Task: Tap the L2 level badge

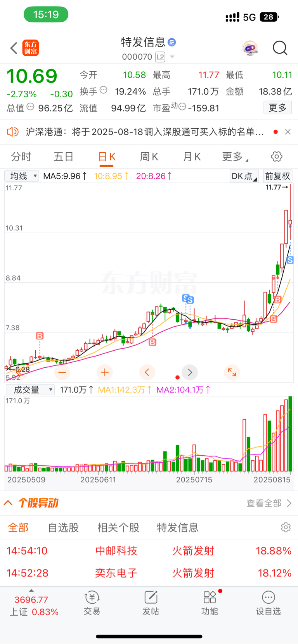Action: coord(160,57)
